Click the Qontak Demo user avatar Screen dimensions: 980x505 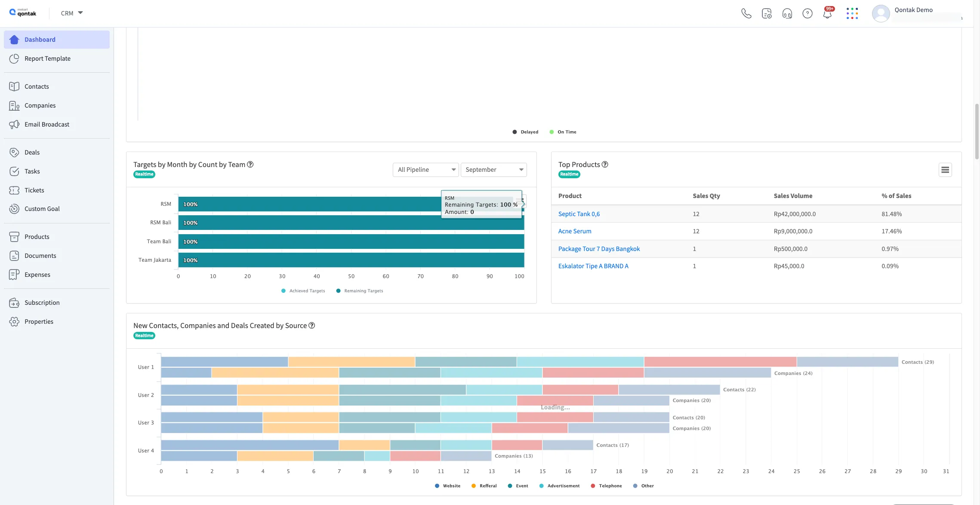tap(880, 13)
